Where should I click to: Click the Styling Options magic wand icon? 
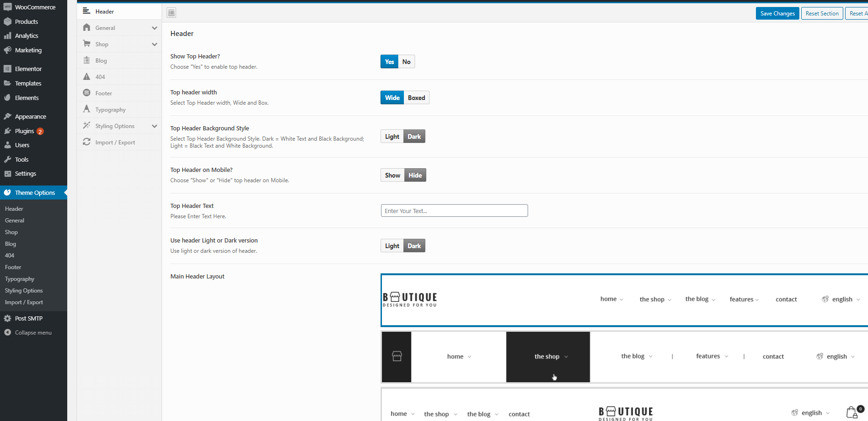click(x=86, y=126)
